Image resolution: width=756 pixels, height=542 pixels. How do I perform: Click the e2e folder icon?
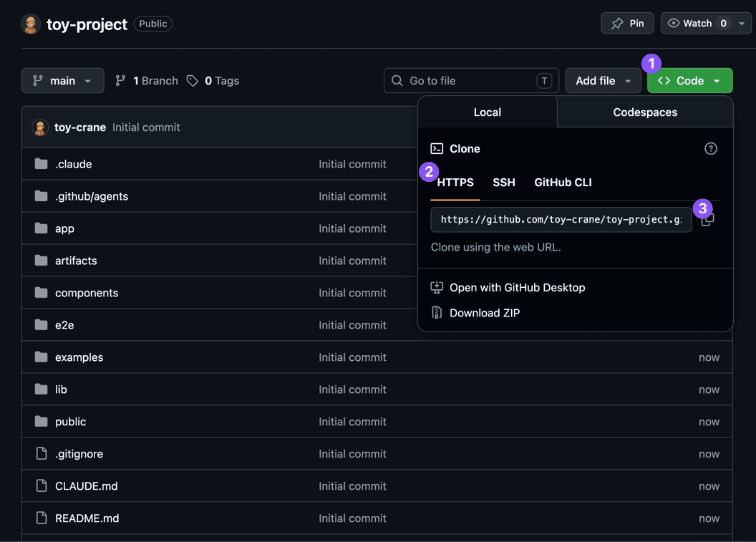(42, 325)
